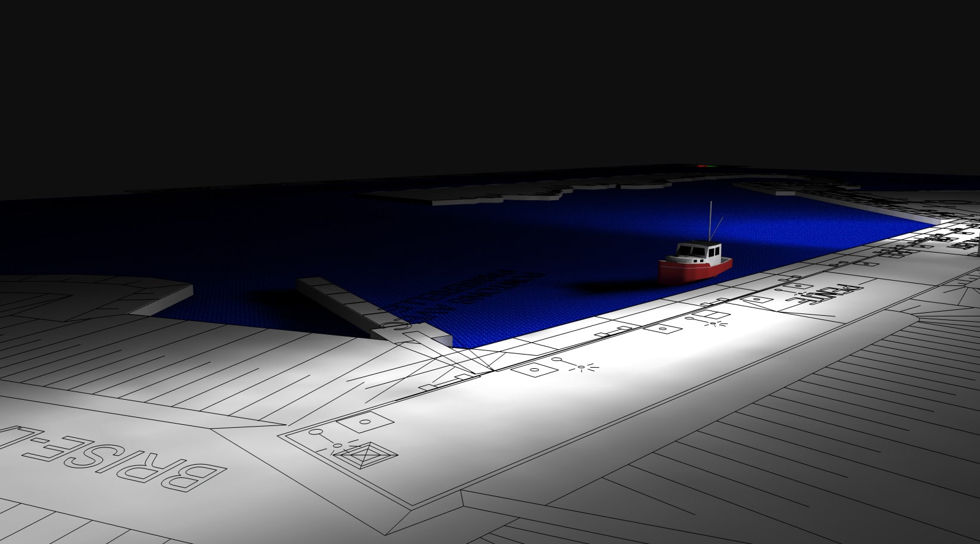The height and width of the screenshot is (544, 980).
Task: Click the vertical post at right edge
Action: 978,243
